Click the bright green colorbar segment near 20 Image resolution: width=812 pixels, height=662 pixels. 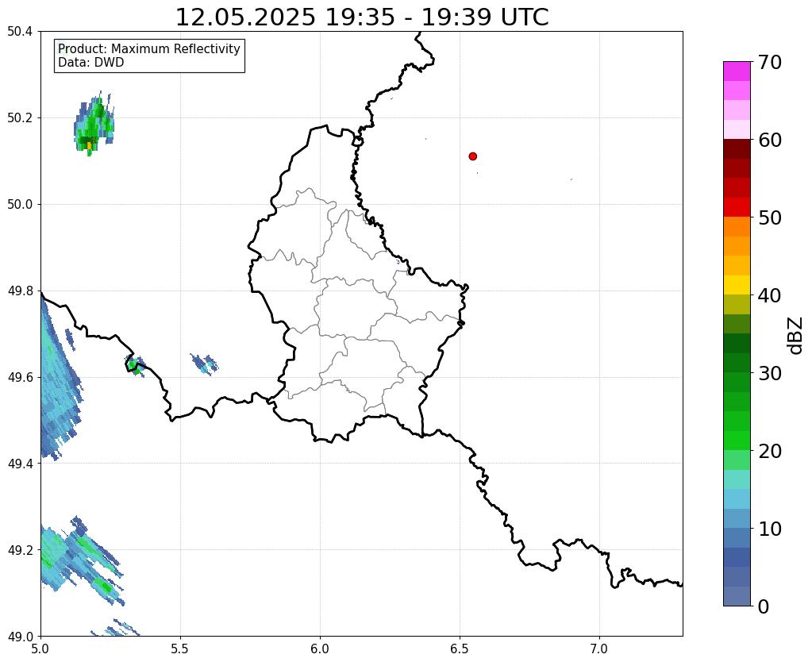(x=737, y=441)
